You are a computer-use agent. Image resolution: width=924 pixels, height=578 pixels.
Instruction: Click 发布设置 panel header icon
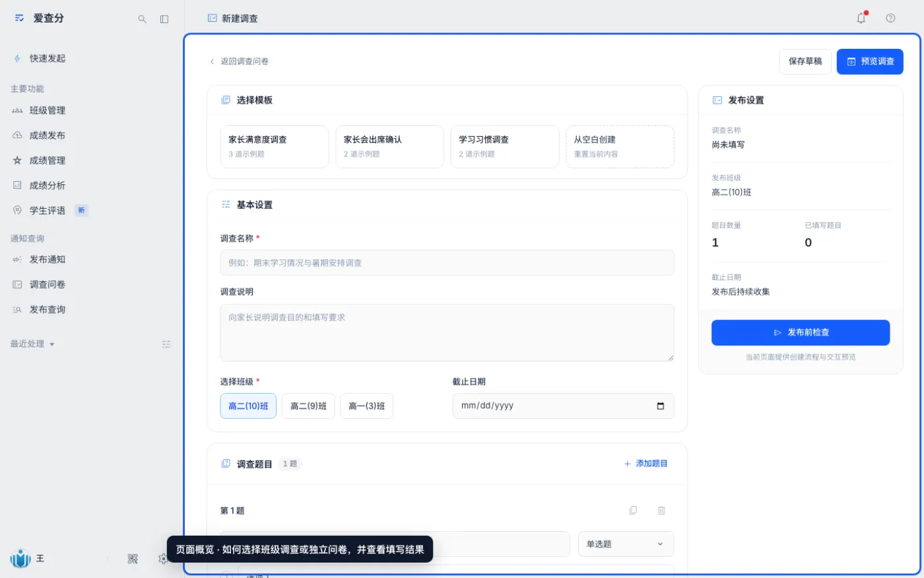click(x=717, y=100)
